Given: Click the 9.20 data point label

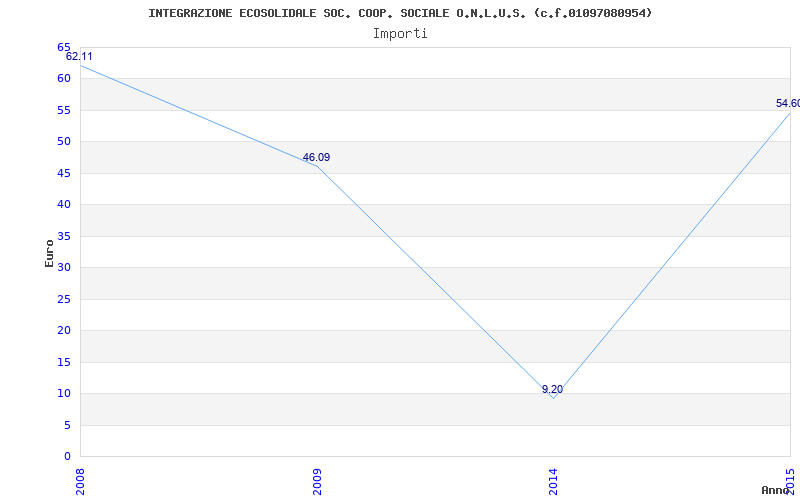Looking at the screenshot, I should tap(553, 389).
